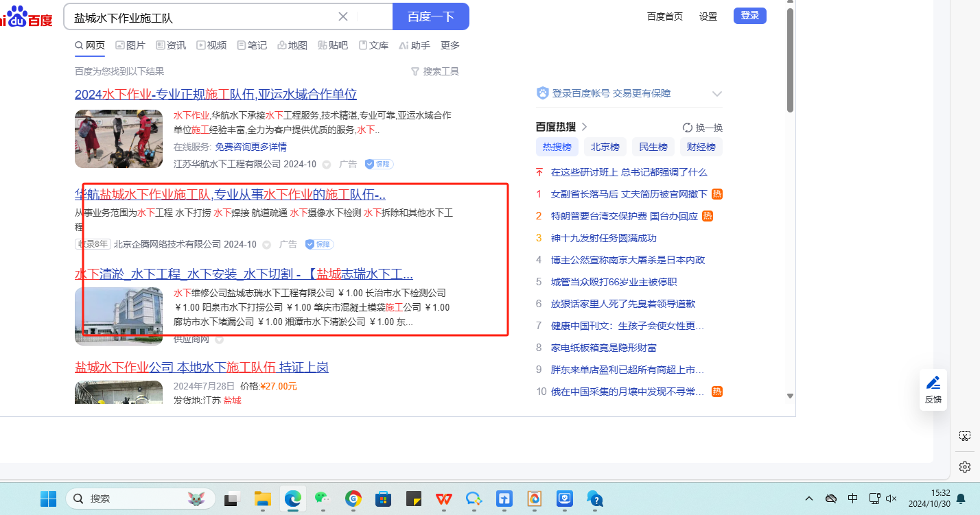Screen dimensions: 980x515
Task: Expand 百度热搜 with its arrow
Action: 585,127
